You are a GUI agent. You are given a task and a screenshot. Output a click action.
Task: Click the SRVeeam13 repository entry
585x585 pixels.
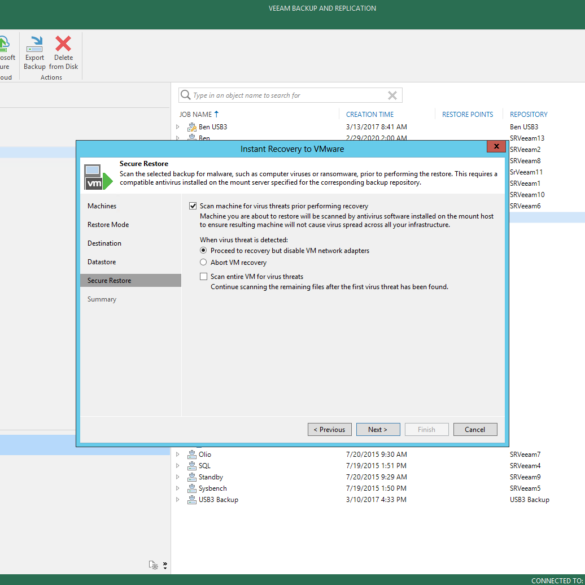click(527, 138)
